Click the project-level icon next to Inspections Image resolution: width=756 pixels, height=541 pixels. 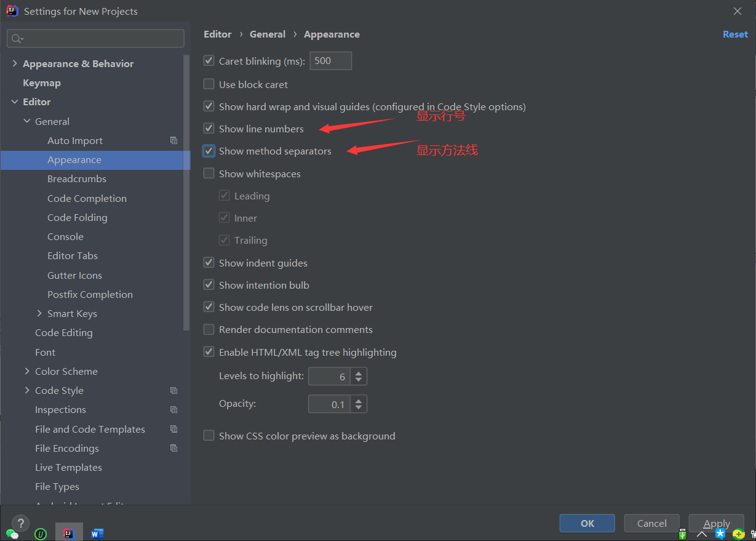[x=173, y=410]
